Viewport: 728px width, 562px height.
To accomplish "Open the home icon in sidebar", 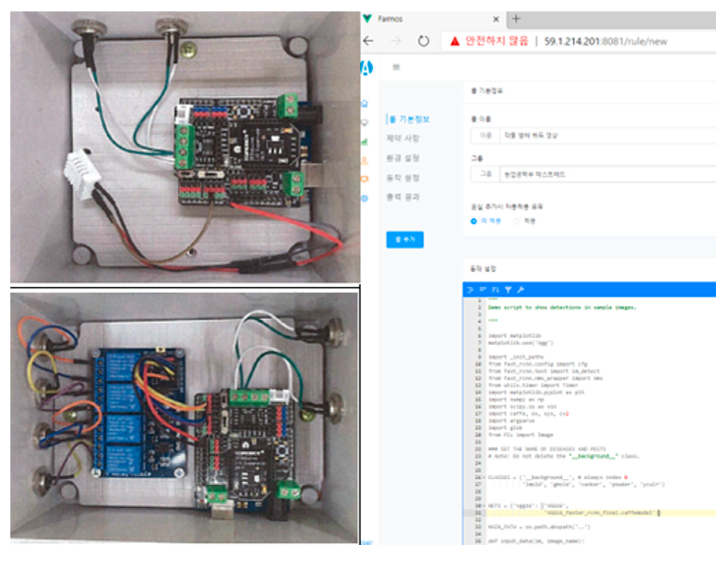I will [365, 103].
